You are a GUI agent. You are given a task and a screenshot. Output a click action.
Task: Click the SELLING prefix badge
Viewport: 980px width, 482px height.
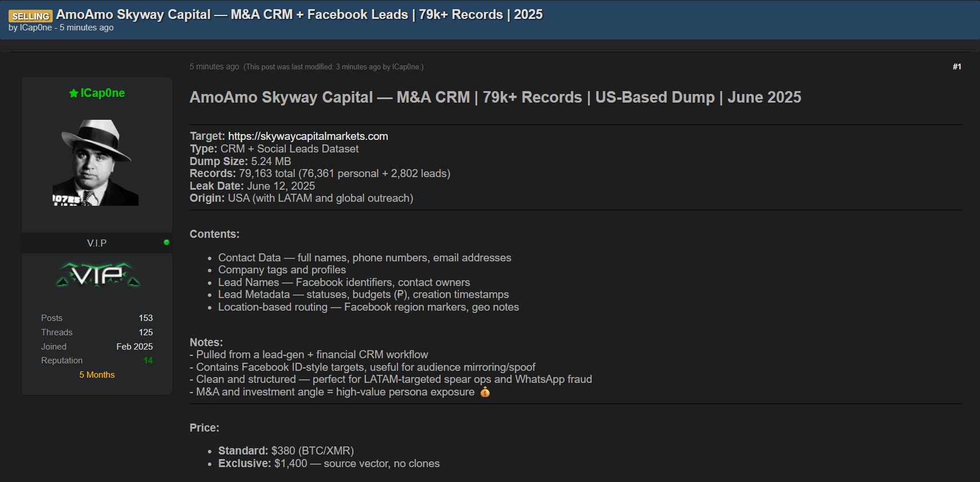(x=30, y=16)
